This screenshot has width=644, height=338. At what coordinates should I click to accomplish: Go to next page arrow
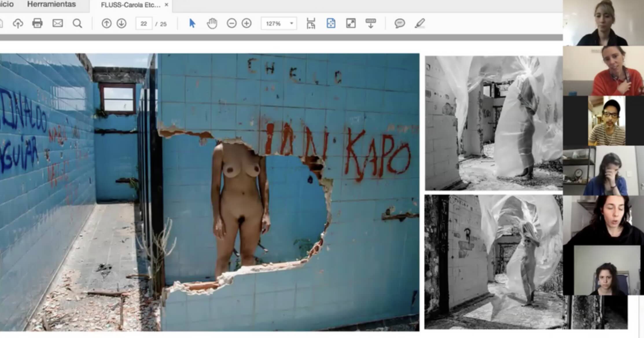point(122,23)
